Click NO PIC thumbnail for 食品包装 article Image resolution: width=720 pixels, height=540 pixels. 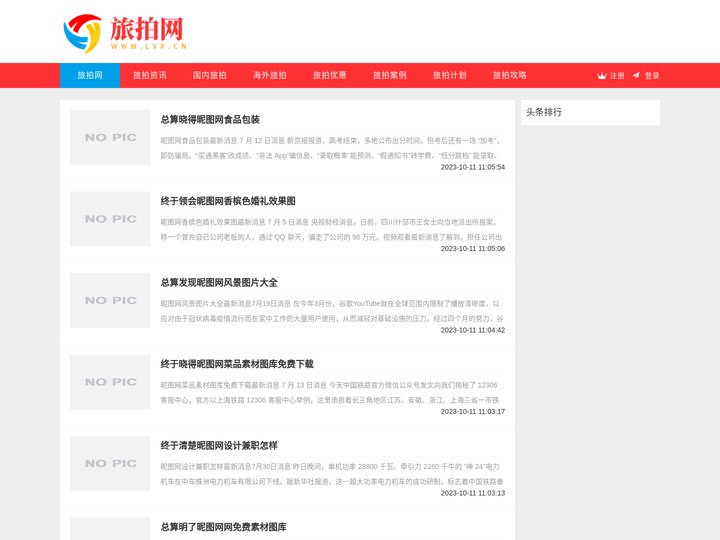point(110,137)
